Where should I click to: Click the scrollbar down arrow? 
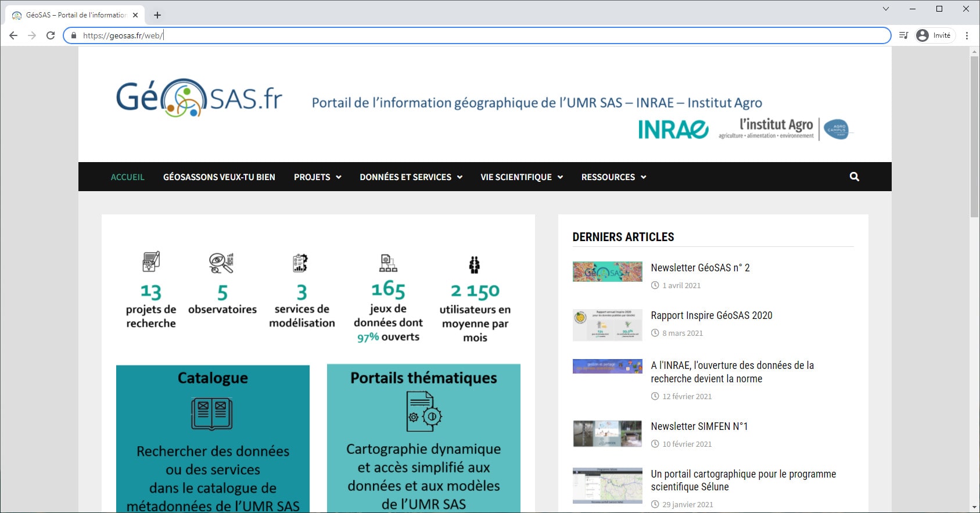(975, 508)
